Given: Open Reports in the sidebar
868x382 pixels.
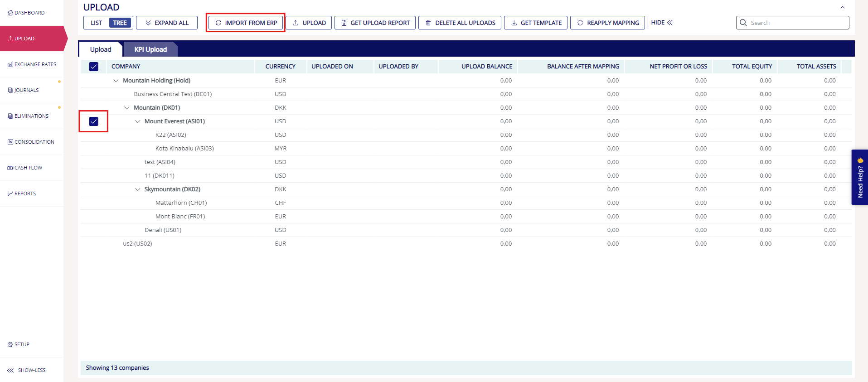Looking at the screenshot, I should point(22,193).
